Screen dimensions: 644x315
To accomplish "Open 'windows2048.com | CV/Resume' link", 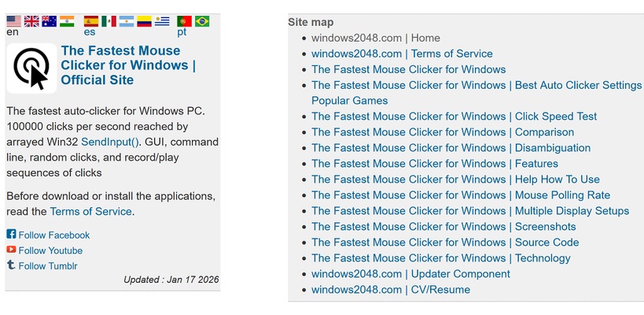I will [391, 290].
